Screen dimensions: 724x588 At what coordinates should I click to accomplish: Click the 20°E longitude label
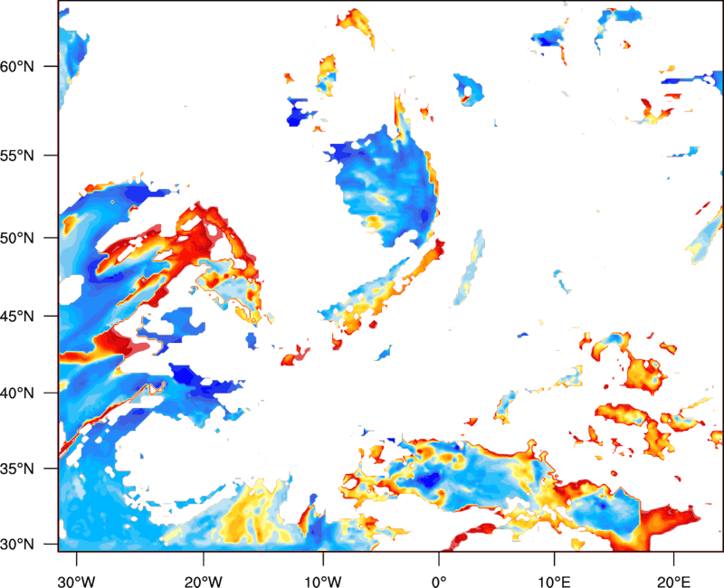click(x=673, y=582)
